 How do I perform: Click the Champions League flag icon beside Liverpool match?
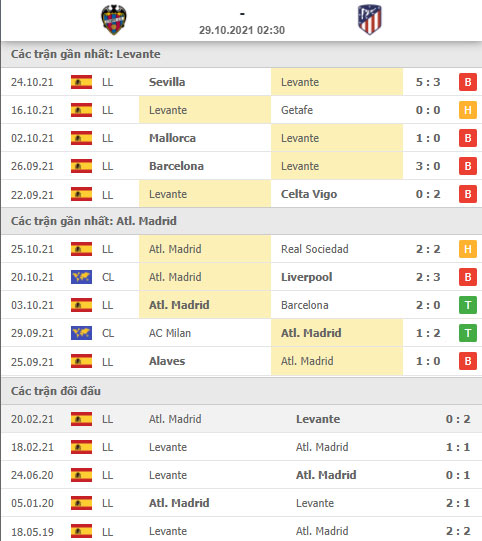(81, 277)
